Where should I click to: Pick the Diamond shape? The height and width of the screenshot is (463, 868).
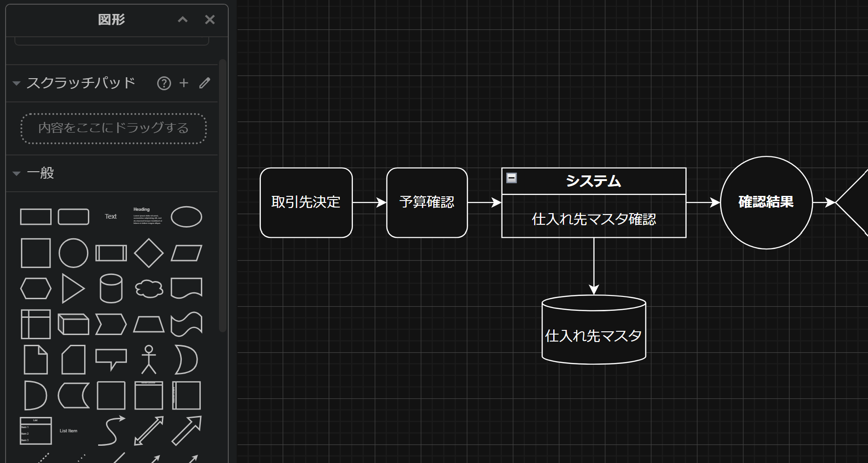(149, 253)
